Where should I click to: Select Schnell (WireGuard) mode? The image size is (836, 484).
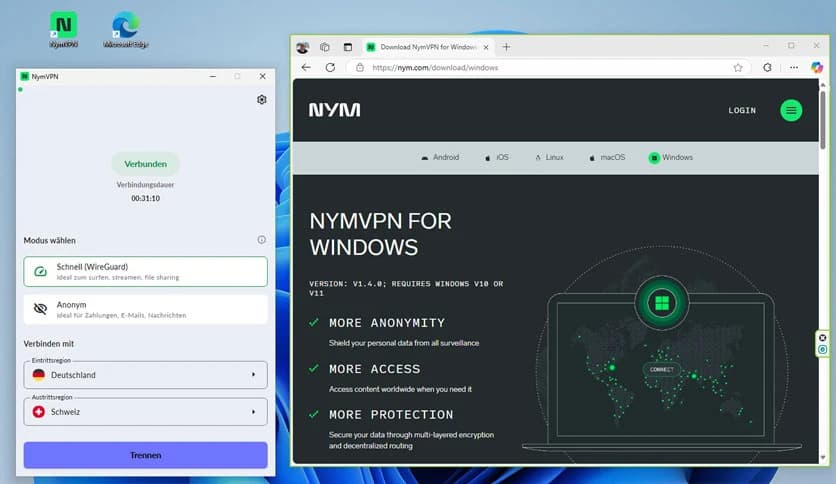(x=146, y=271)
